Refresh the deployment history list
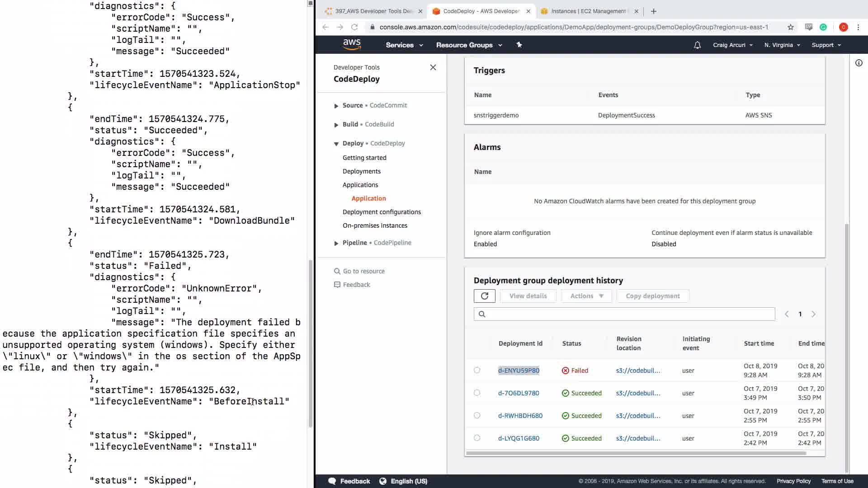Screen dimensions: 868x488 [484, 296]
